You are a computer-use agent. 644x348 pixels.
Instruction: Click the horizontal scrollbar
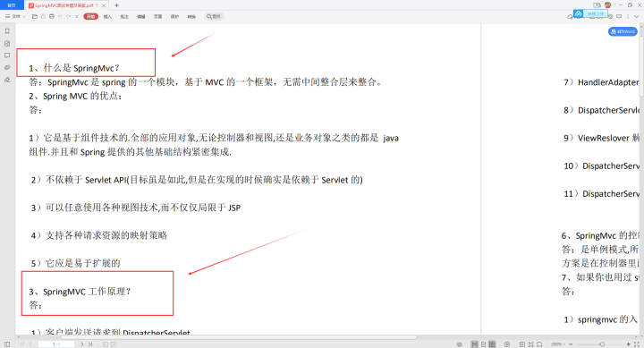[x=239, y=337]
